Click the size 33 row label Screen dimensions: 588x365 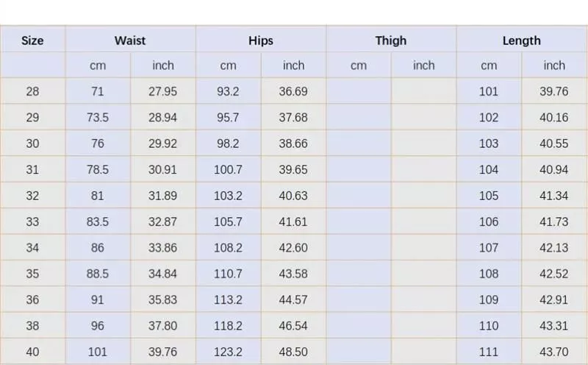[32, 222]
